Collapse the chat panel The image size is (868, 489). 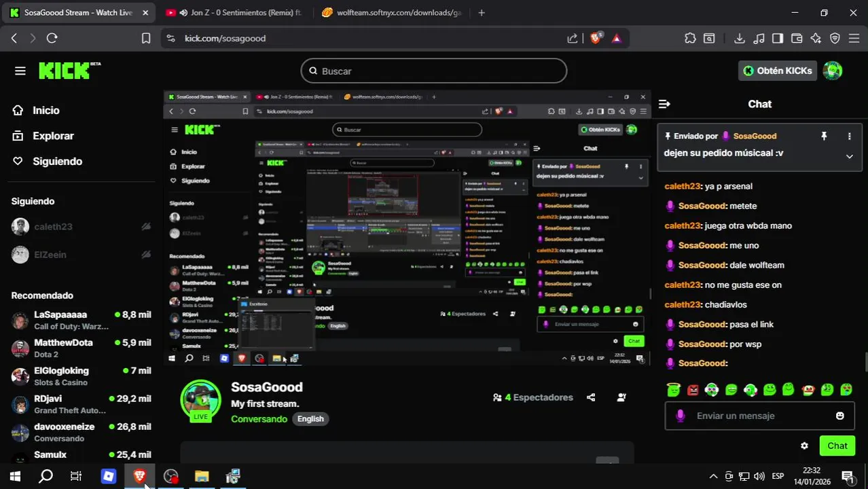[x=664, y=104]
